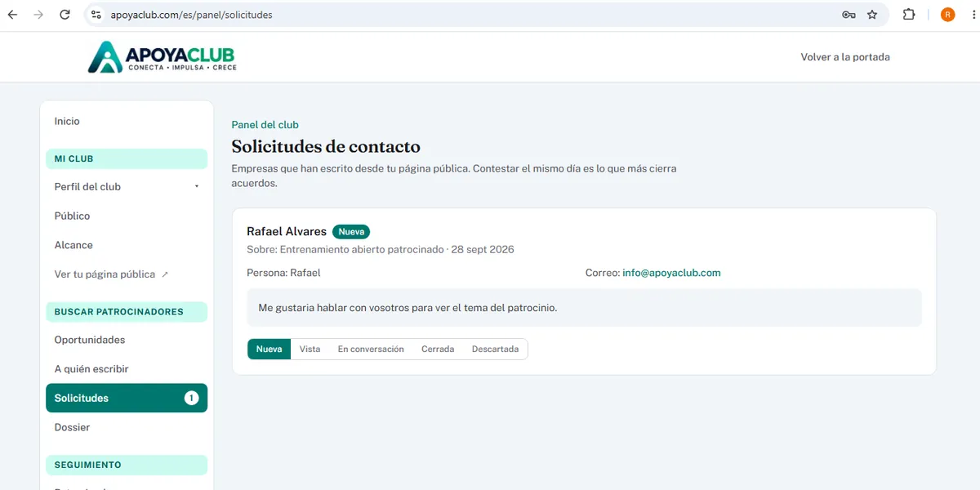
Task: Mark the request as Vista
Action: tap(310, 349)
